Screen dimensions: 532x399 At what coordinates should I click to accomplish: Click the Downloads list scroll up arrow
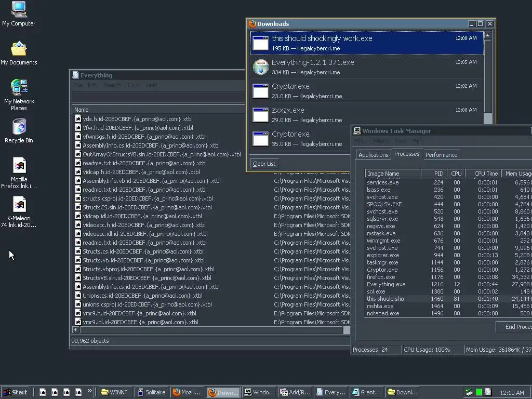tap(487, 35)
